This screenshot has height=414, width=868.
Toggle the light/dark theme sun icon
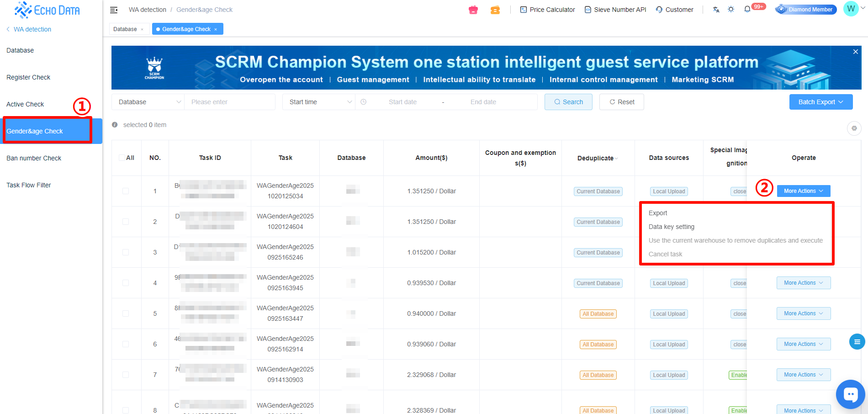(x=731, y=10)
